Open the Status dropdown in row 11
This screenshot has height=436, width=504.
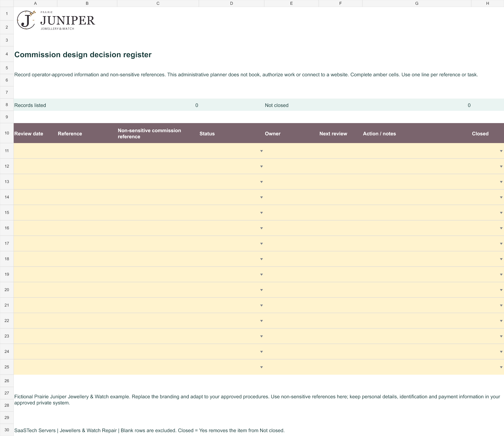click(262, 151)
